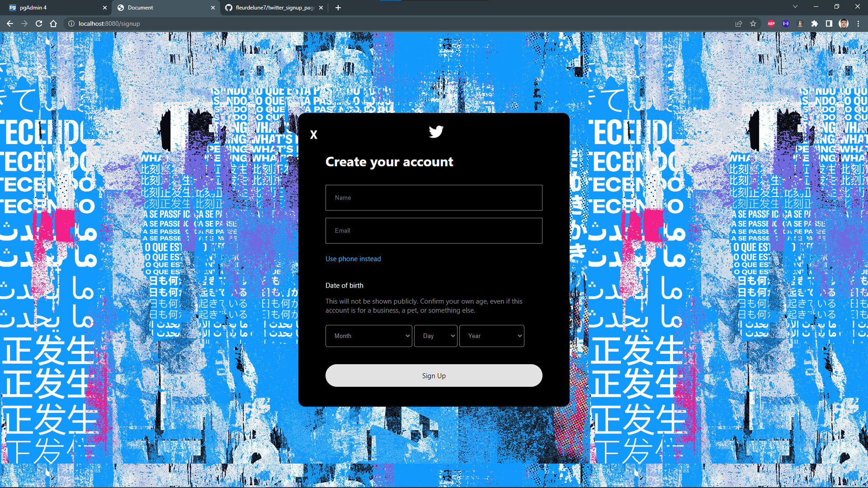Open the Day dropdown
Screen dimensions: 868x488
(435, 336)
